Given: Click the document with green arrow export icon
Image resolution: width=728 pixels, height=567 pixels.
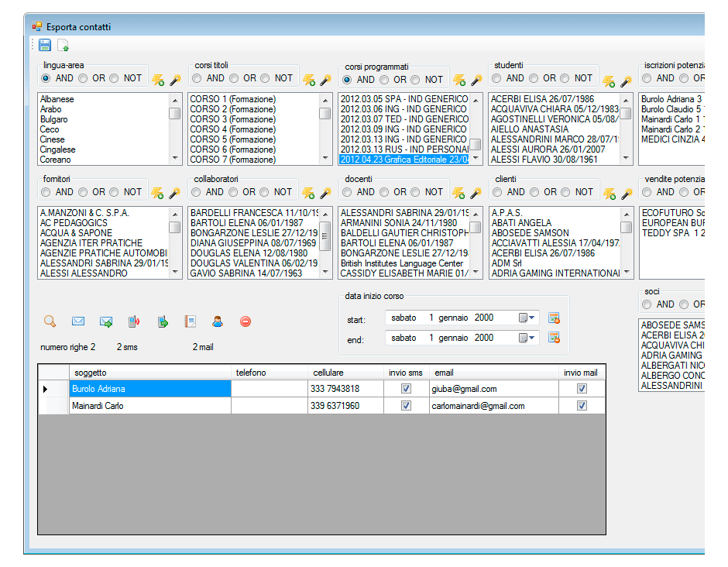Looking at the screenshot, I should pyautogui.click(x=163, y=321).
